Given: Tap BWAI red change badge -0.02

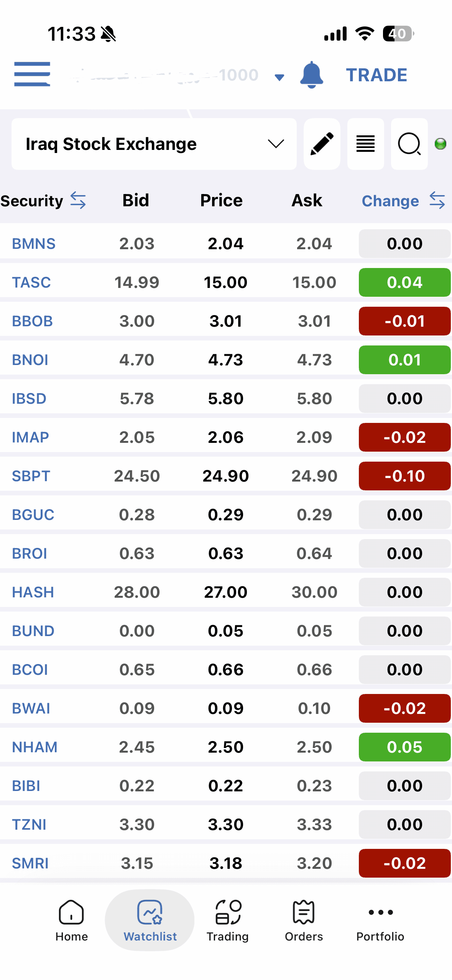Looking at the screenshot, I should coord(404,708).
